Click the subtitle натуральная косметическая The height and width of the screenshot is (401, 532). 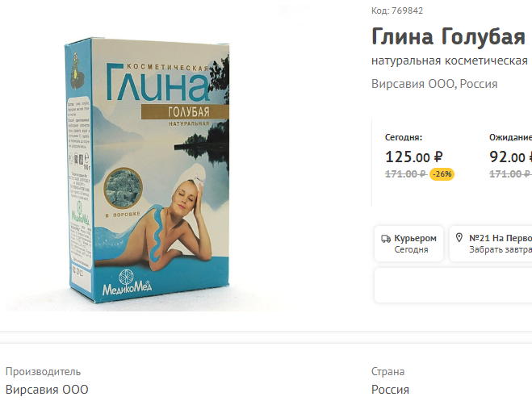tap(449, 61)
